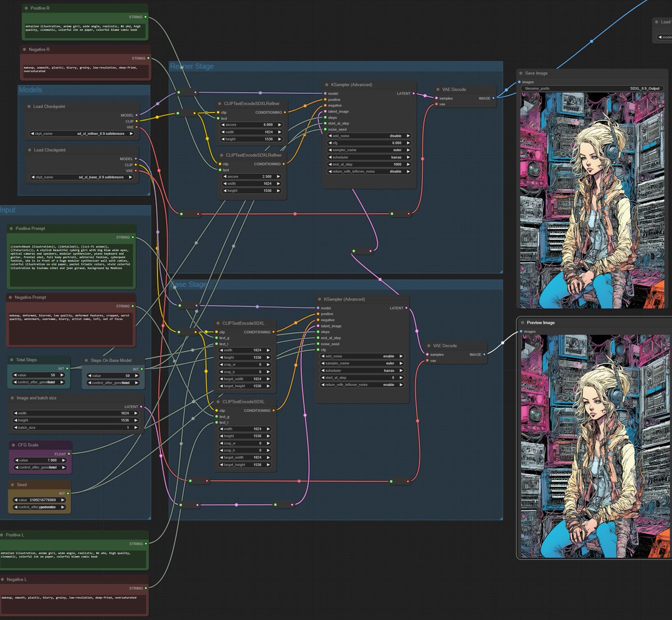Collapse the Save Image node via its dot
The height and width of the screenshot is (620, 672).
click(521, 73)
